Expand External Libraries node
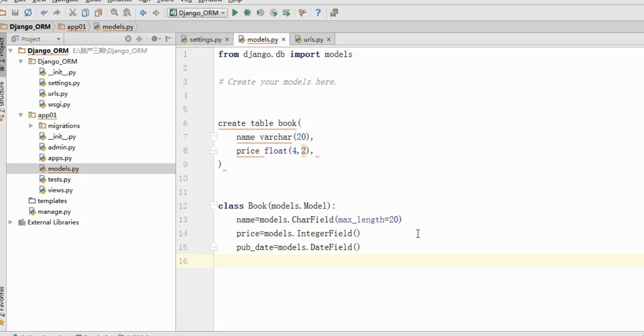The height and width of the screenshot is (336, 644). click(11, 222)
